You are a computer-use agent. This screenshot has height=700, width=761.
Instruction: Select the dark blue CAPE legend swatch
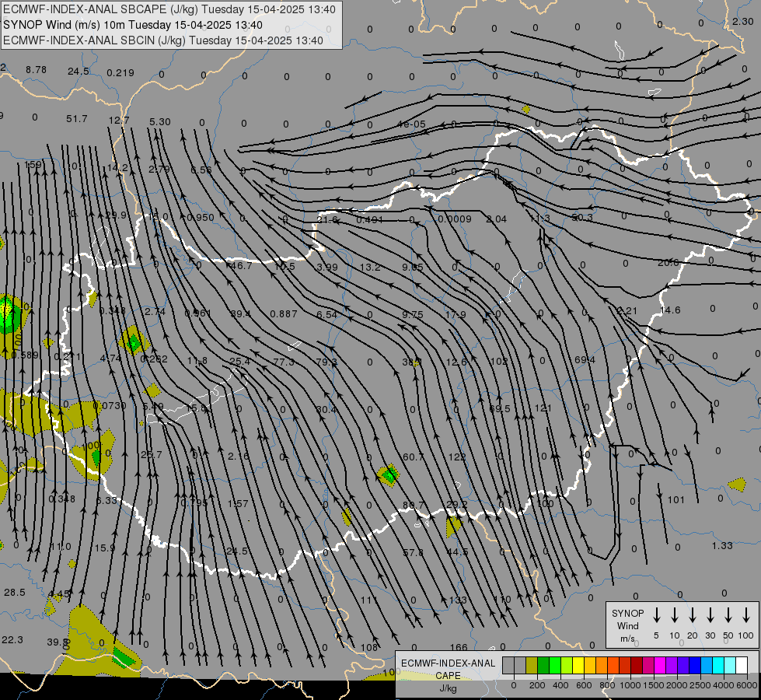click(x=694, y=665)
